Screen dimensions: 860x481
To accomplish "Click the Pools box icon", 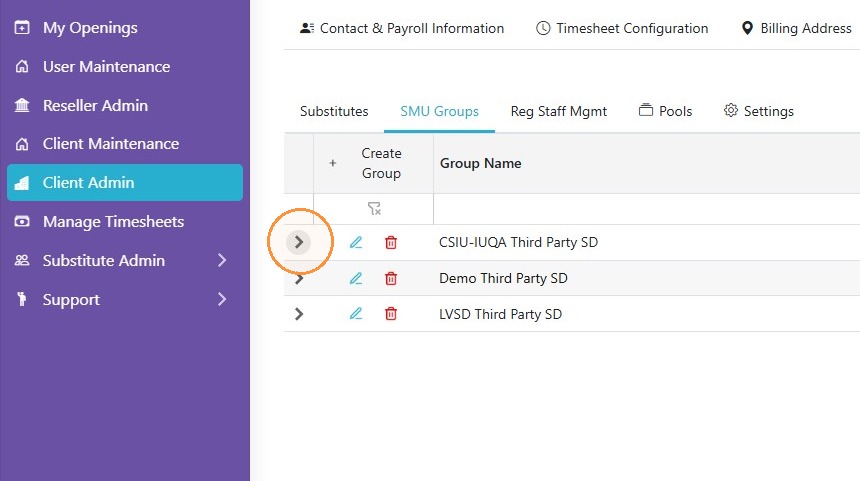I will click(646, 110).
